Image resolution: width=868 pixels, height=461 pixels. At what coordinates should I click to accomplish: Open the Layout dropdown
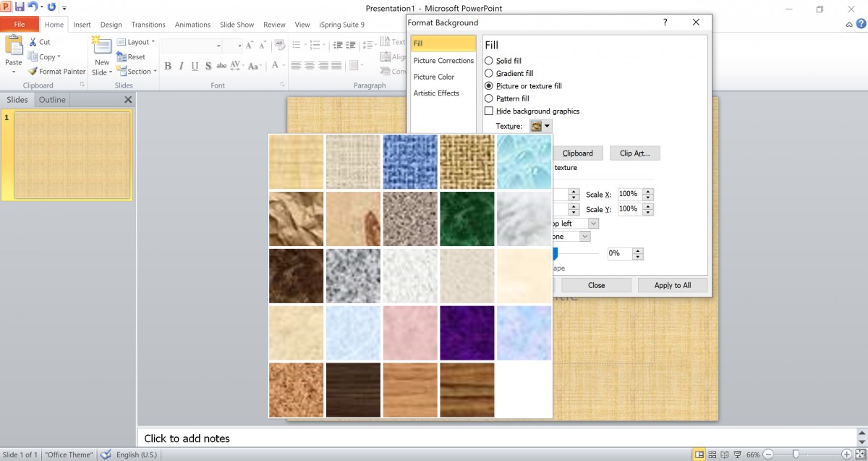(x=136, y=41)
